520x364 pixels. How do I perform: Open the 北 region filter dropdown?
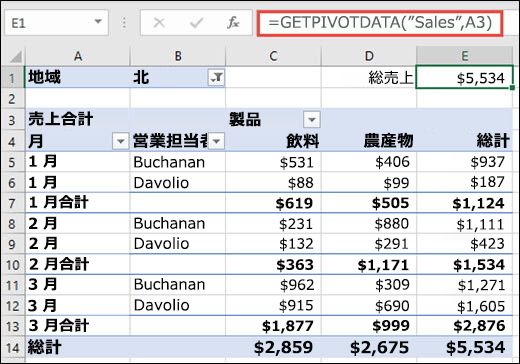(x=216, y=78)
